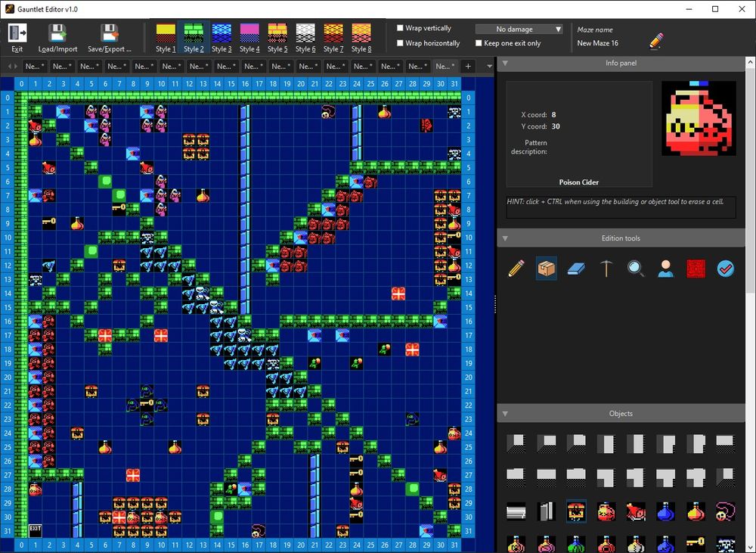Select the blue eraser tool

576,269
